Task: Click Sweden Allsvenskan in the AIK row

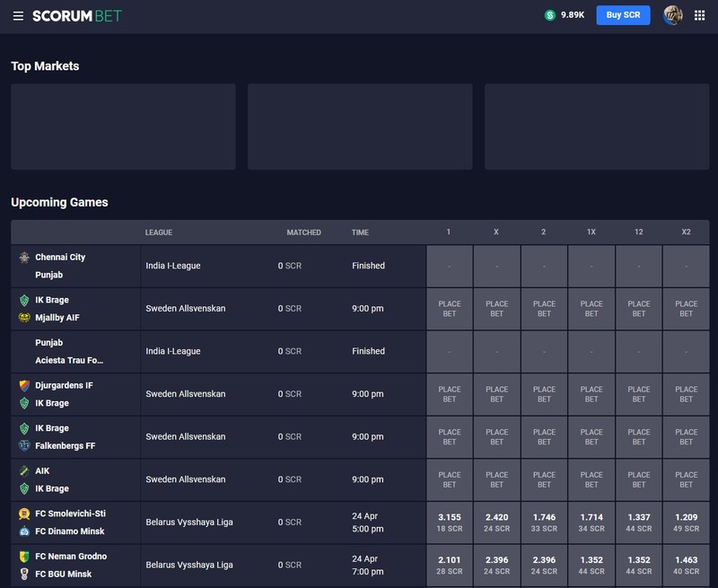Action: 186,479
